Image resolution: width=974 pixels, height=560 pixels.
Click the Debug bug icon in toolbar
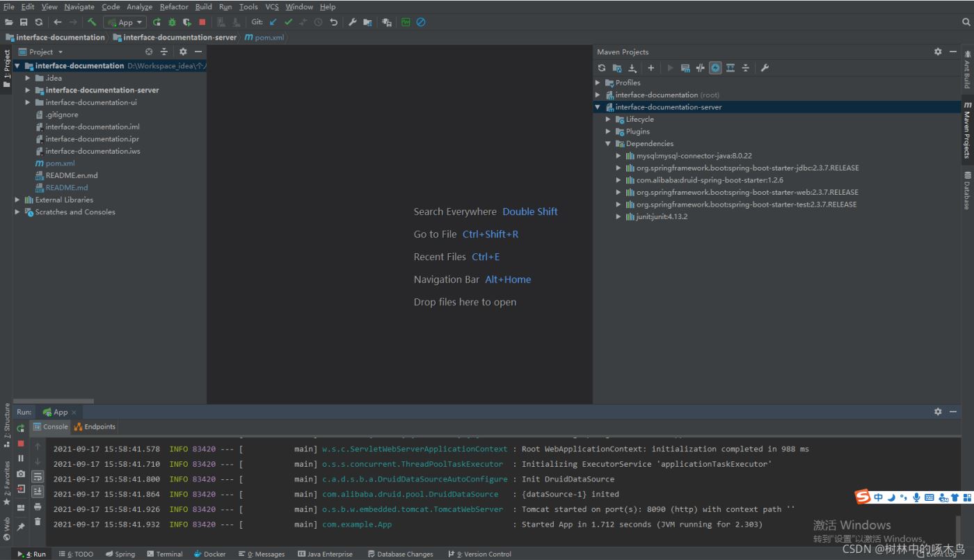pos(172,22)
